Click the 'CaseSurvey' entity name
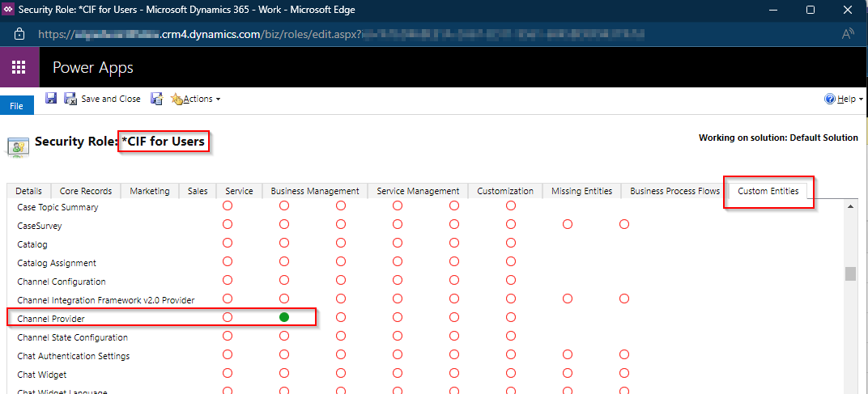The image size is (868, 394). click(40, 226)
